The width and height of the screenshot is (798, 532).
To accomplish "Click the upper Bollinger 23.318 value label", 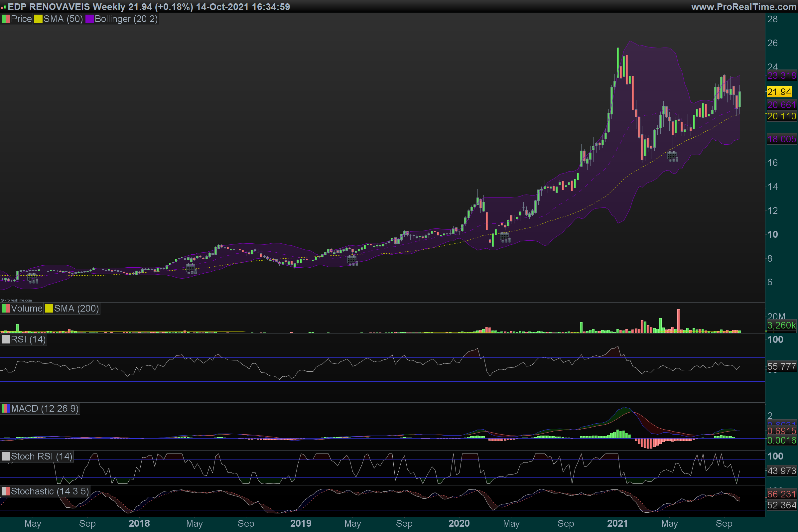I will click(781, 76).
